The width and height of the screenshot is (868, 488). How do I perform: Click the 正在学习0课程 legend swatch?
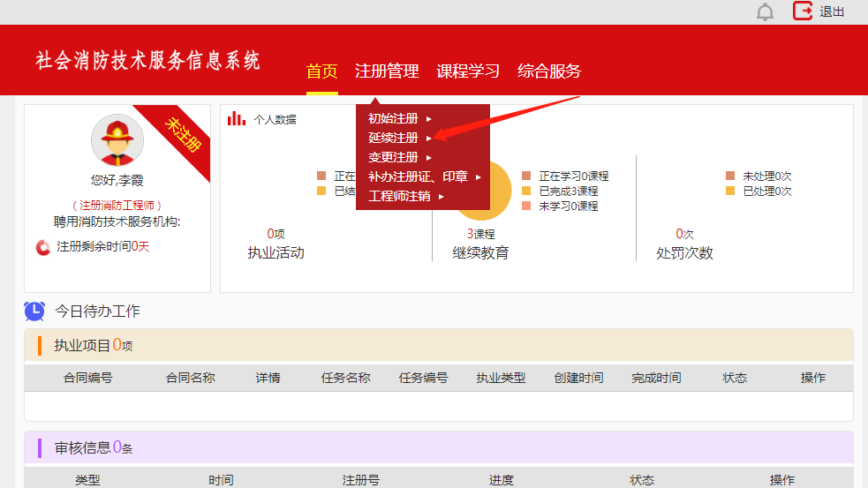(x=526, y=176)
